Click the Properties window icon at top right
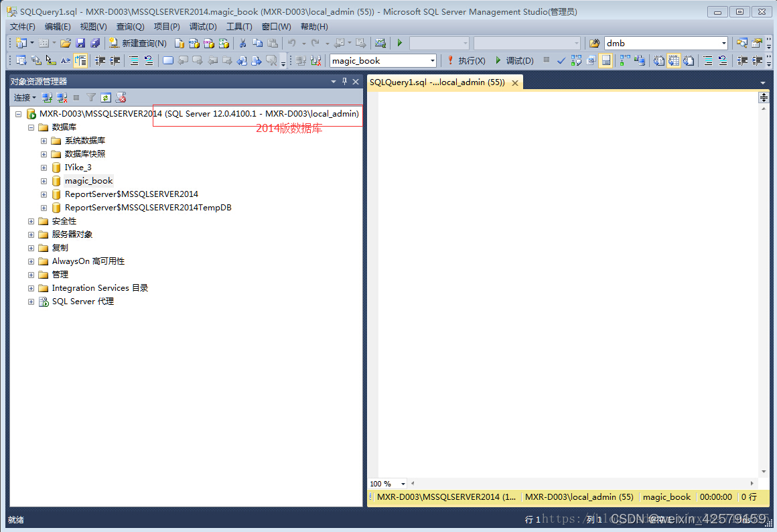 (757, 43)
